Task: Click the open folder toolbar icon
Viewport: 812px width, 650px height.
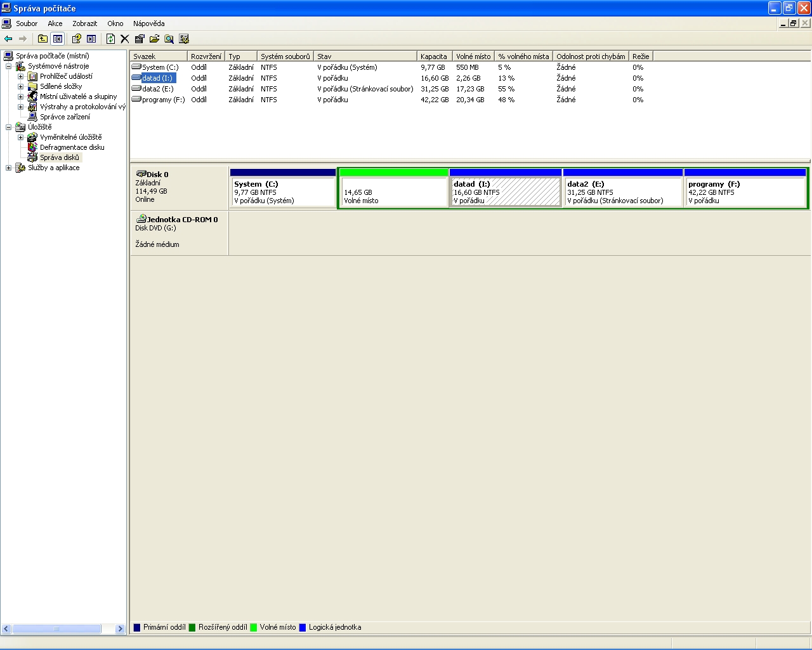Action: tap(154, 39)
